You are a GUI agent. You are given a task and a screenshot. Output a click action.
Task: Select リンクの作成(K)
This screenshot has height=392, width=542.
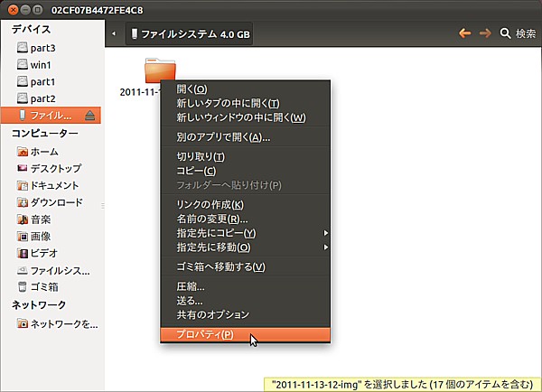[x=246, y=204]
